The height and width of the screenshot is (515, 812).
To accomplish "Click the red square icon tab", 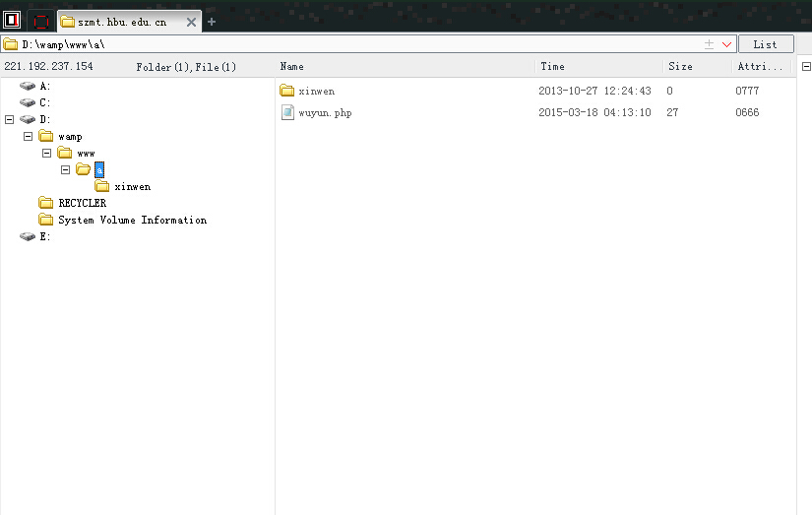I will (x=41, y=22).
